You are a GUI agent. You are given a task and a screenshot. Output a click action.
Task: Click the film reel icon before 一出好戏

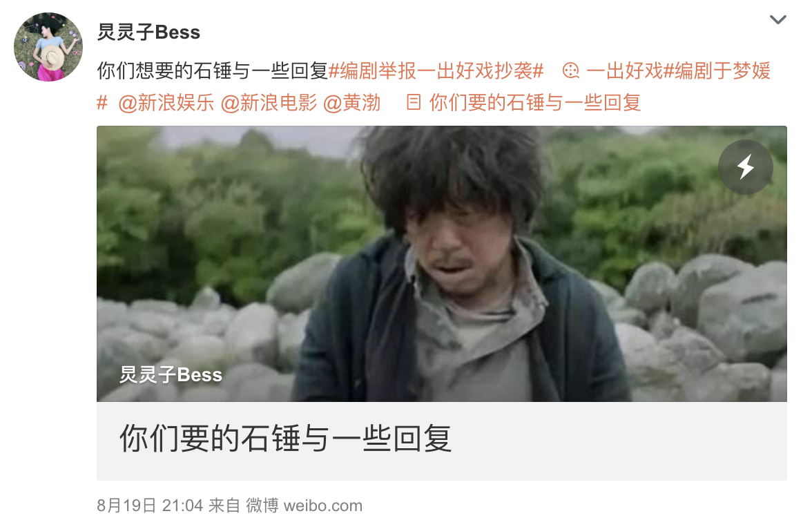coord(571,70)
